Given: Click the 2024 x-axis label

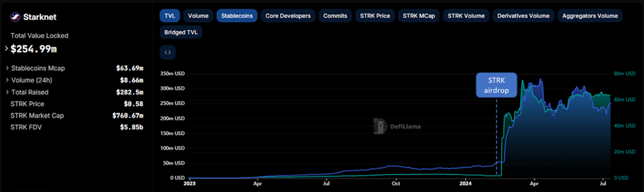Looking at the screenshot, I should [465, 183].
